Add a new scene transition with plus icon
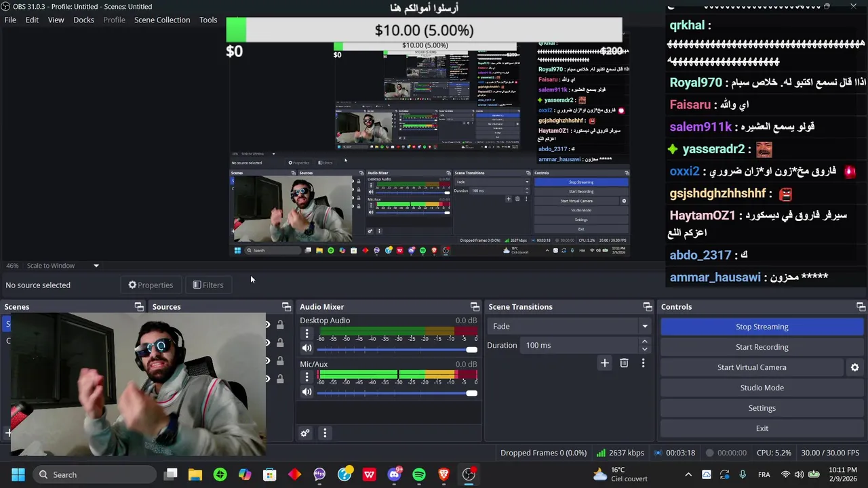The height and width of the screenshot is (488, 868). [604, 363]
